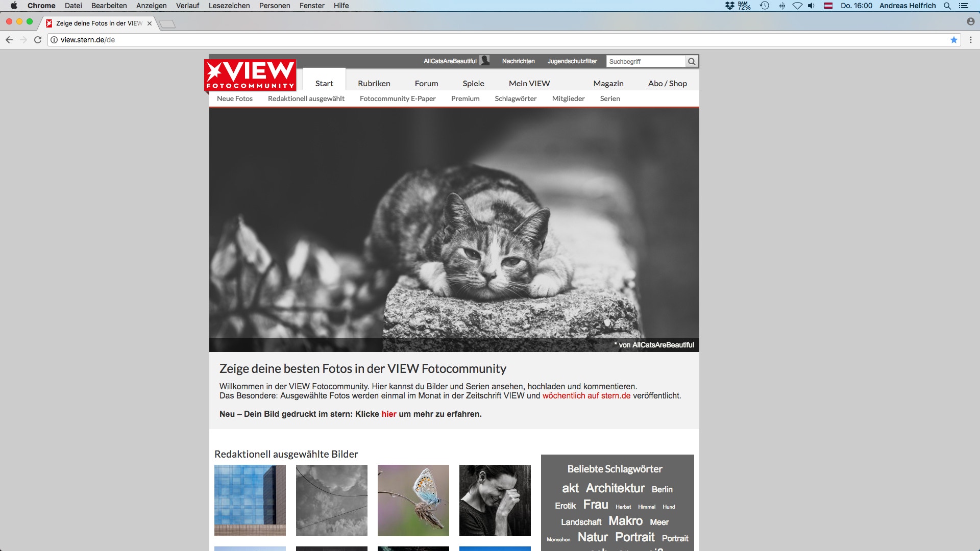Click the Time Machine menu bar icon
Screen dimensions: 980x551
[764, 6]
